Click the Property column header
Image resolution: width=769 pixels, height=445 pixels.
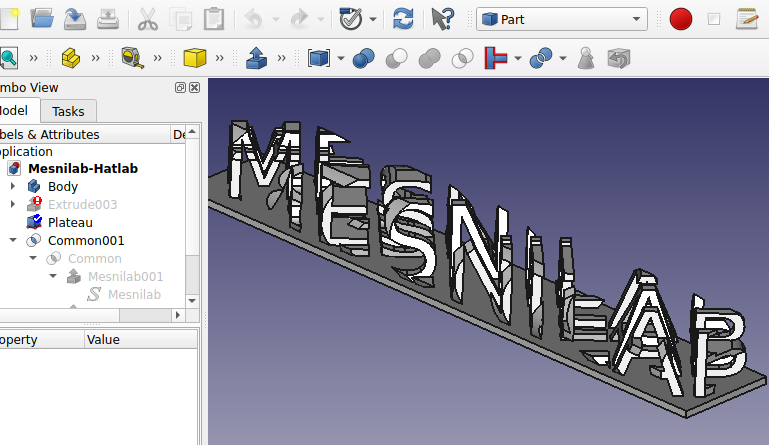(42, 340)
